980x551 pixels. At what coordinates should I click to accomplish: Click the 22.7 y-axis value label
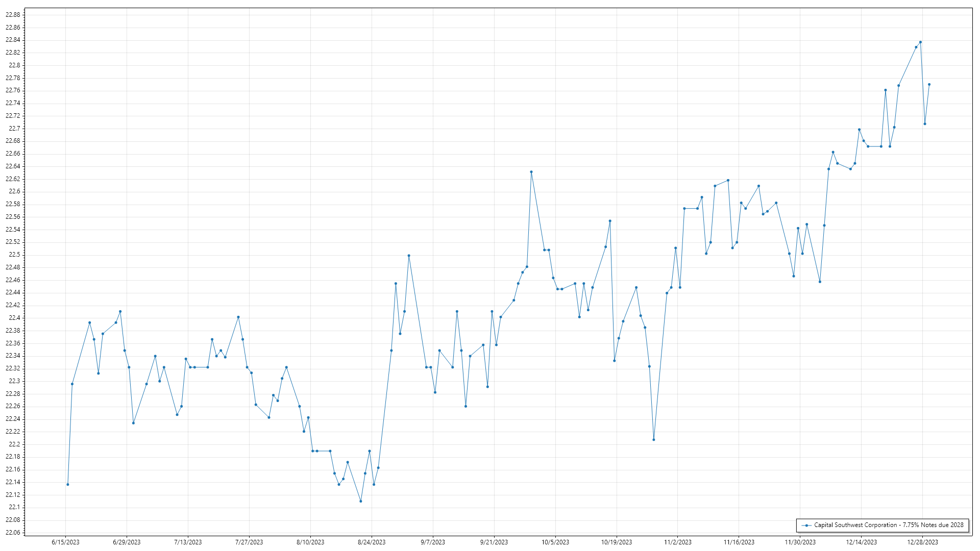(x=14, y=129)
